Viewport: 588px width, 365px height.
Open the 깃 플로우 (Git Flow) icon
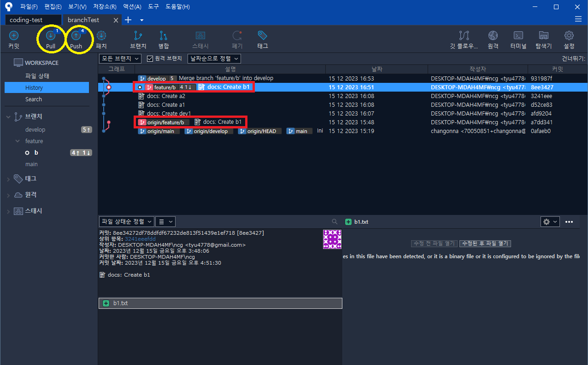465,39
